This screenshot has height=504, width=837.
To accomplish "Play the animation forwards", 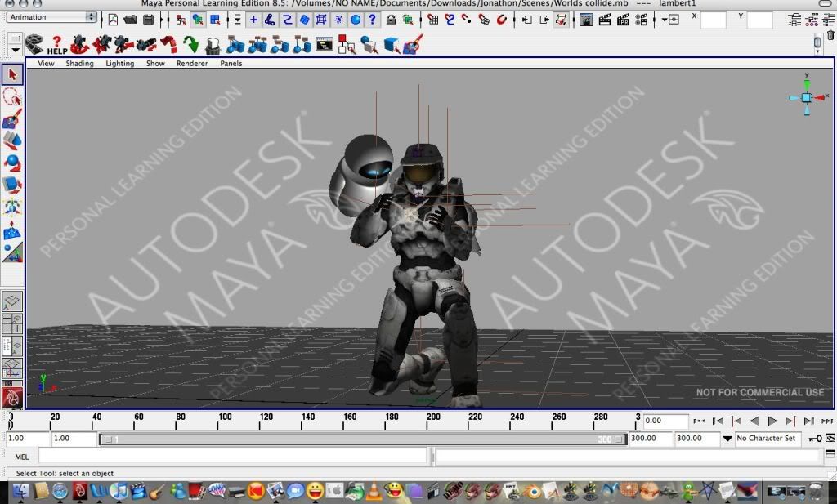I will pyautogui.click(x=772, y=421).
